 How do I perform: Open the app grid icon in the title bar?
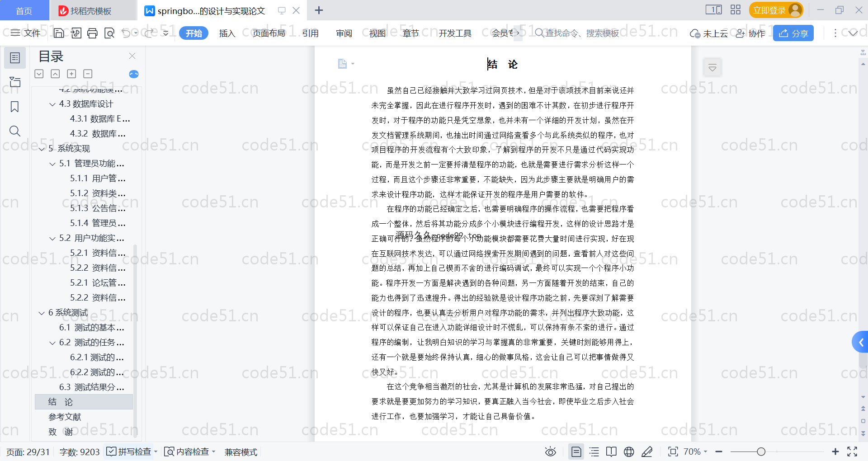point(736,10)
